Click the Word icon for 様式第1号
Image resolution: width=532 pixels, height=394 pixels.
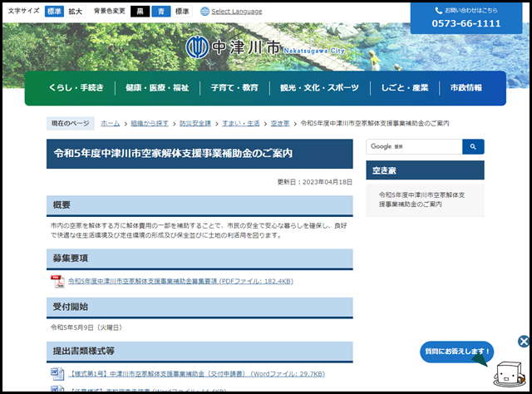(57, 373)
